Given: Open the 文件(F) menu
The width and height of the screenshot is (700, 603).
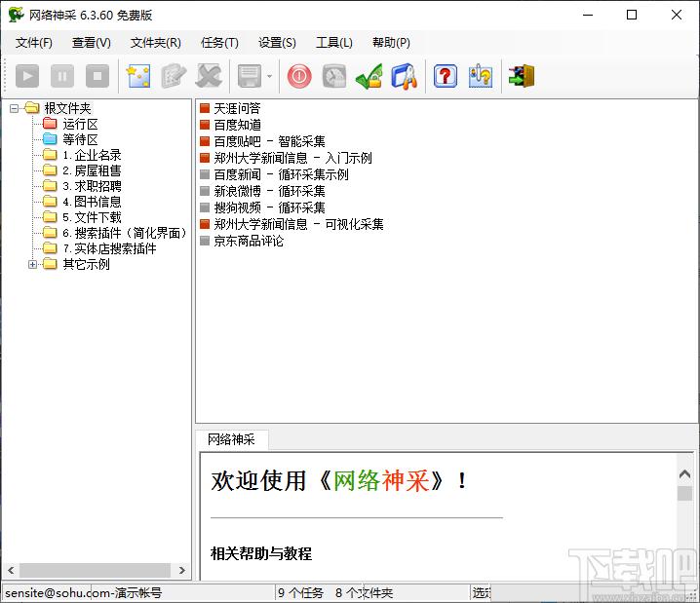Looking at the screenshot, I should click(x=34, y=42).
